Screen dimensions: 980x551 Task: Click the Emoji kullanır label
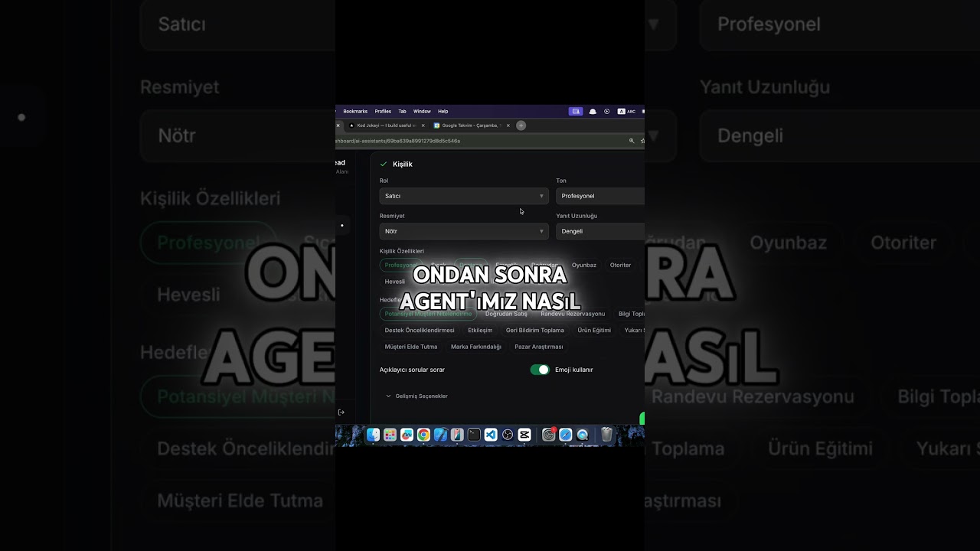[574, 370]
